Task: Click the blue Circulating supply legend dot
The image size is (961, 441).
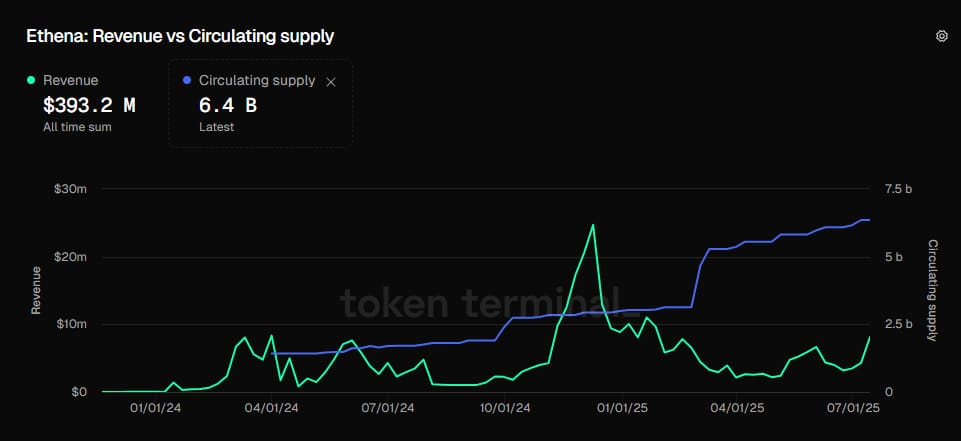Action: tap(187, 80)
